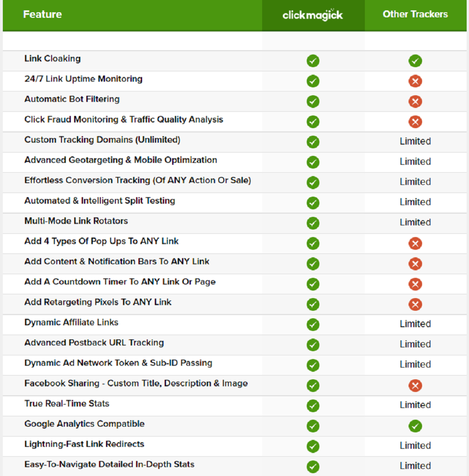Click red X for Automatic Bot Filtering

click(415, 101)
